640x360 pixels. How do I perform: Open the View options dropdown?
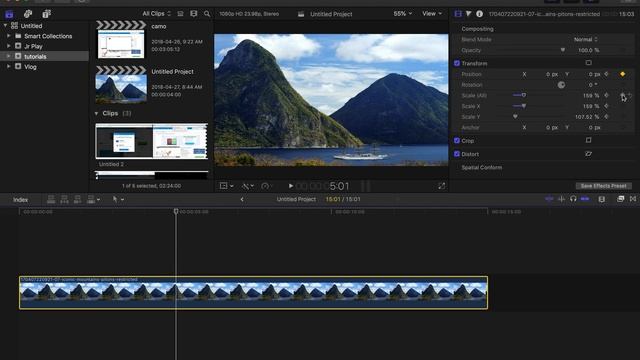tap(432, 14)
